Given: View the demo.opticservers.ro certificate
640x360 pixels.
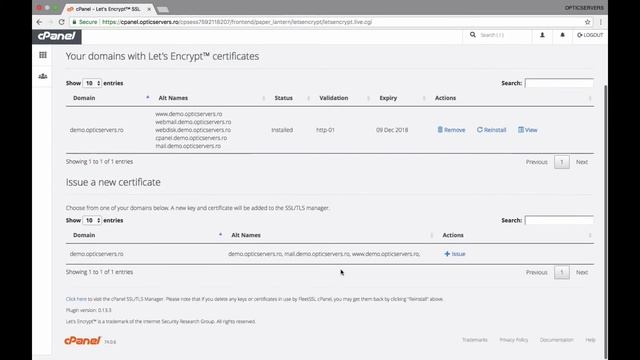Looking at the screenshot, I should click(x=527, y=130).
